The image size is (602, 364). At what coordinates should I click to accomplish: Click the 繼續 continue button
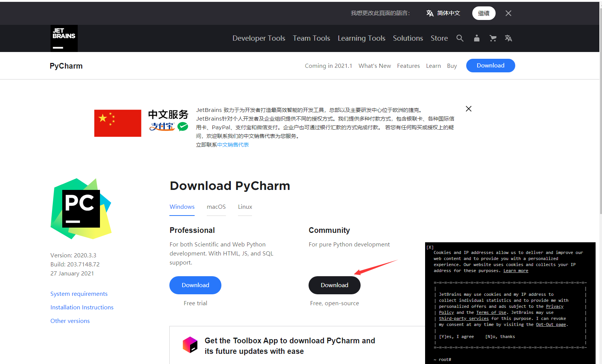[484, 13]
